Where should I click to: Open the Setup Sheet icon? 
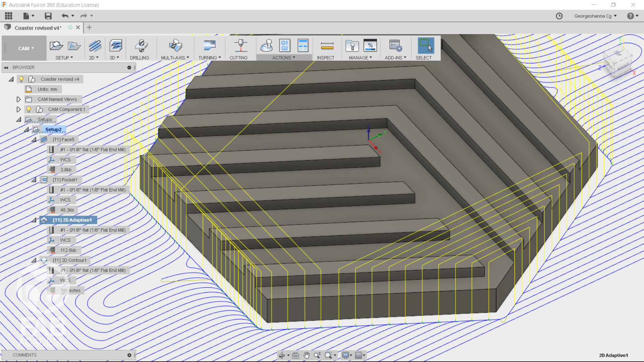coord(303,46)
